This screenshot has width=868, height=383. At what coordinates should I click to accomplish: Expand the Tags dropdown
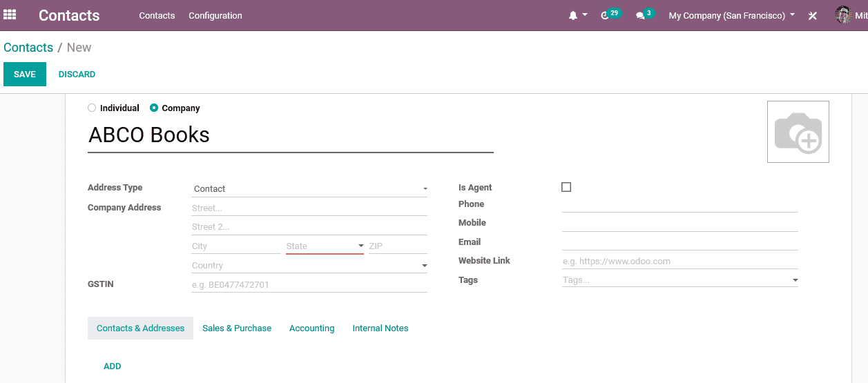pyautogui.click(x=679, y=280)
